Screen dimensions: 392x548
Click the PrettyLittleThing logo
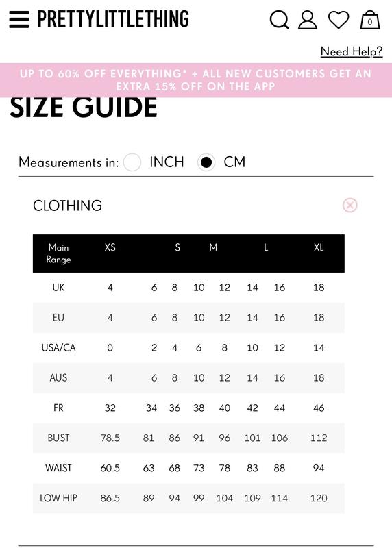(113, 19)
